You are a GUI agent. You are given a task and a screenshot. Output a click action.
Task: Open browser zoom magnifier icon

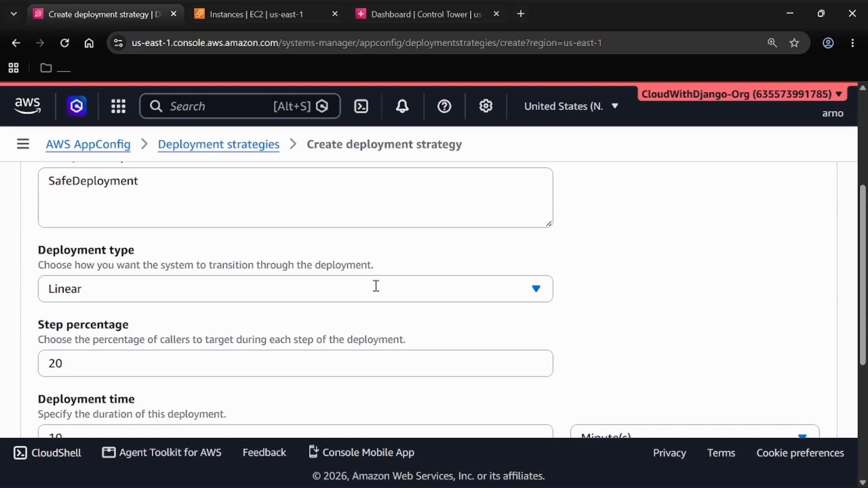pyautogui.click(x=772, y=43)
